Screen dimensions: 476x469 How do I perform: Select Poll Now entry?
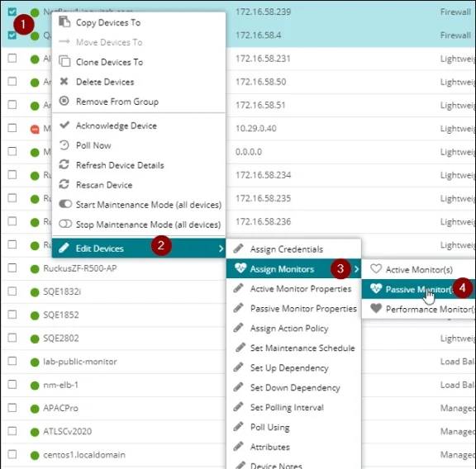pyautogui.click(x=139, y=145)
